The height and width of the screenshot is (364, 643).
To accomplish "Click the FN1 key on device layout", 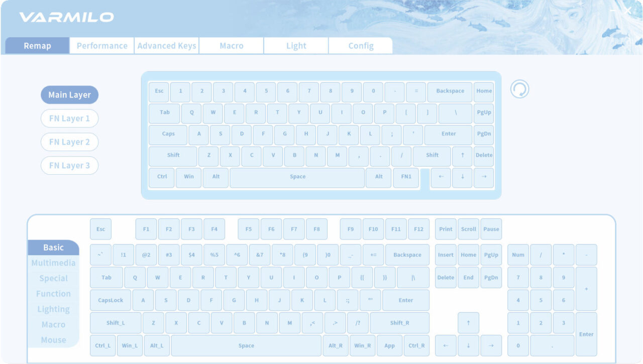I will pyautogui.click(x=406, y=177).
